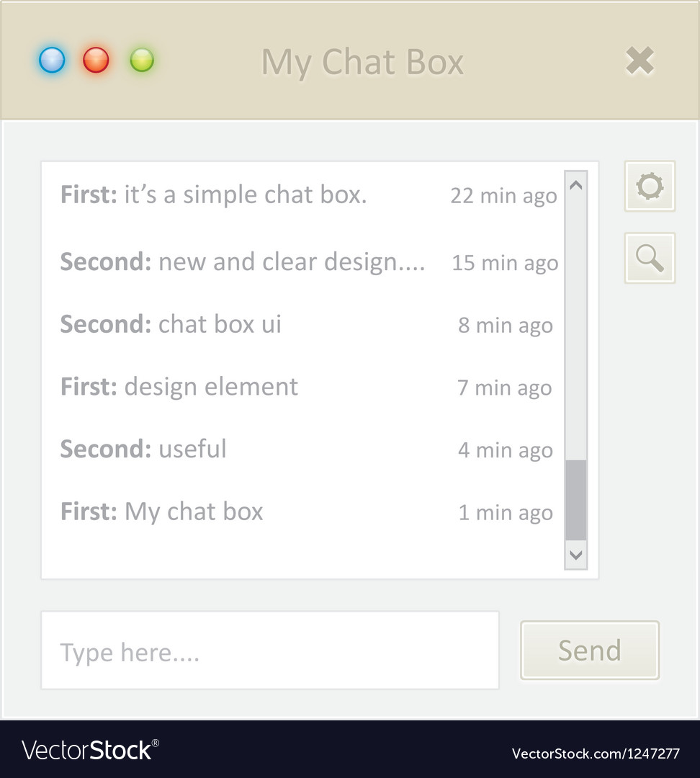Click the 'My Chat Box' window title
The height and width of the screenshot is (778, 700).
[363, 63]
